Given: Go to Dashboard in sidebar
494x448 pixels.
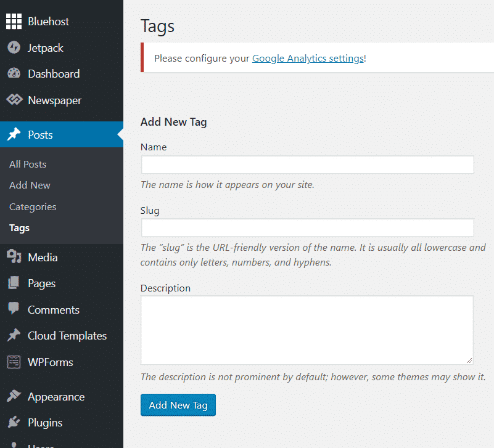Looking at the screenshot, I should (54, 74).
